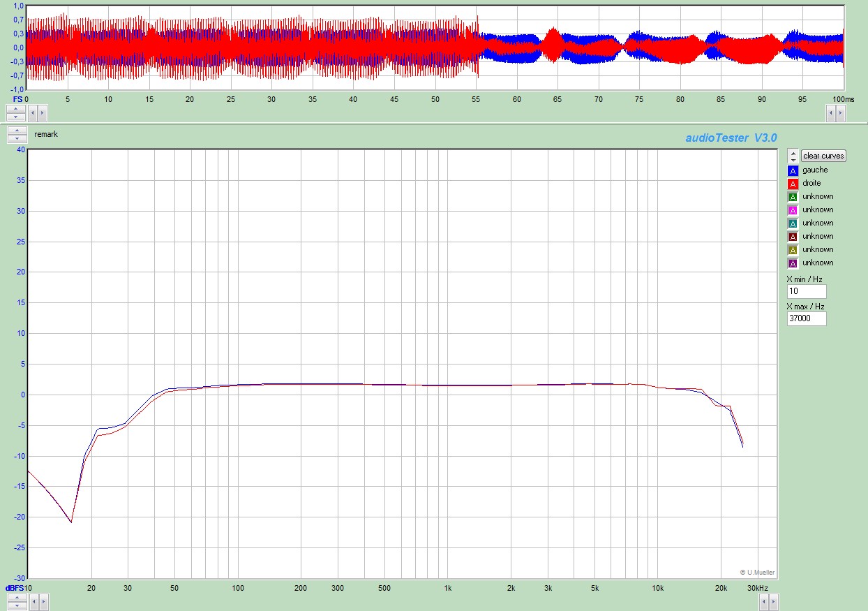
Task: Click the up arrow below the dBFS label
Action: 16,596
